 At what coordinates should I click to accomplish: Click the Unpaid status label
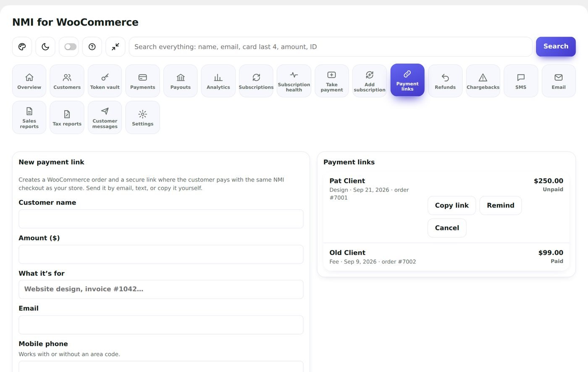(x=553, y=189)
